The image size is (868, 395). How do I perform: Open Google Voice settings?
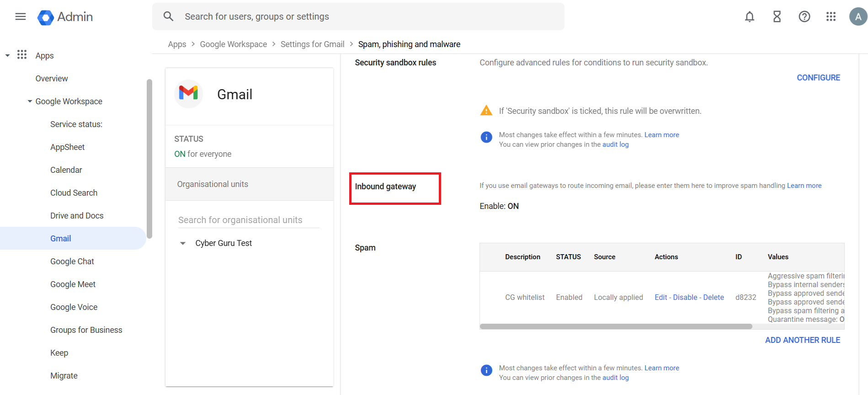point(74,307)
